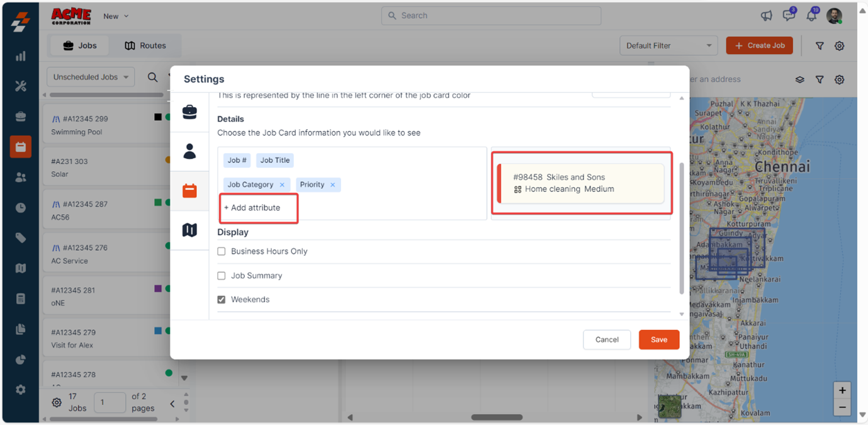
Task: Open the price tag icon in sidebar
Action: click(x=21, y=238)
